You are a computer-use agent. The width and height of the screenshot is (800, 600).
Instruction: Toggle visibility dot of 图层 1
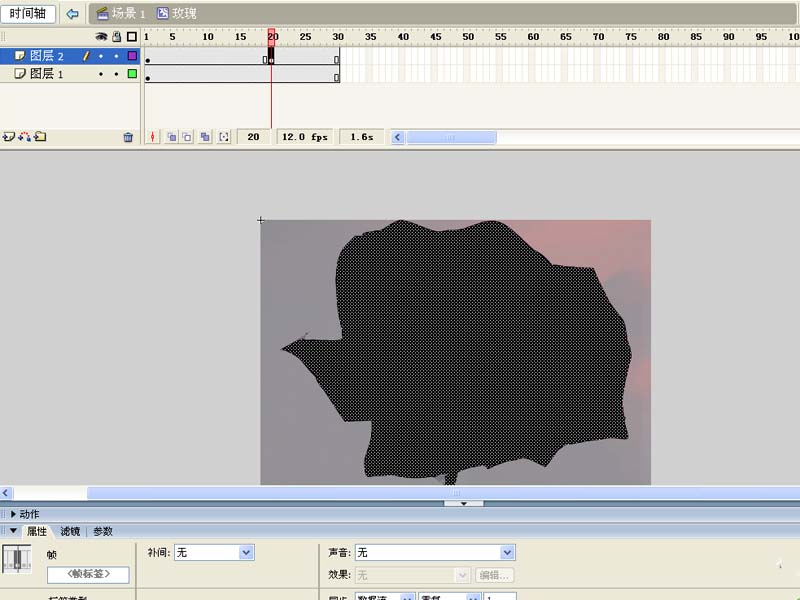(x=101, y=74)
